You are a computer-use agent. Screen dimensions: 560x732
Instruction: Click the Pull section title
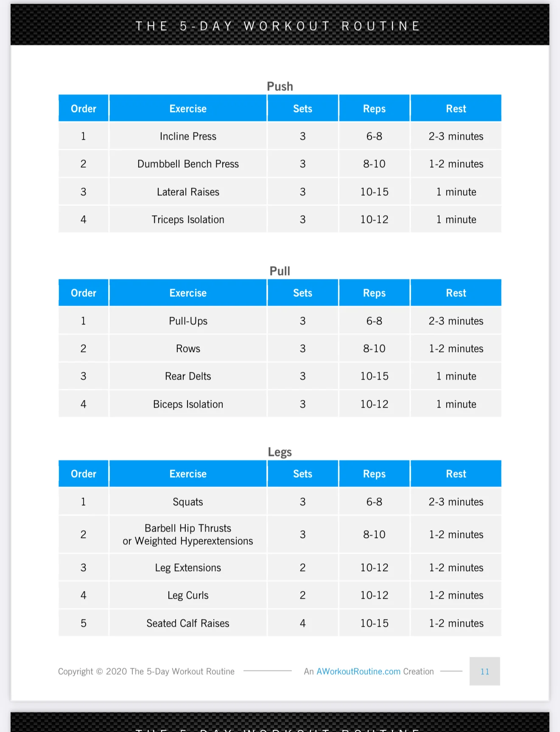[x=280, y=271]
